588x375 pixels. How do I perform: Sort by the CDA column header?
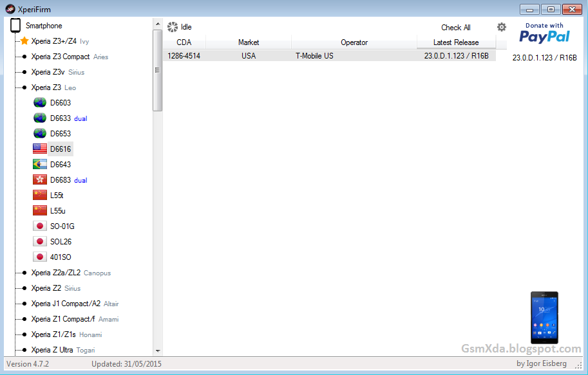184,42
